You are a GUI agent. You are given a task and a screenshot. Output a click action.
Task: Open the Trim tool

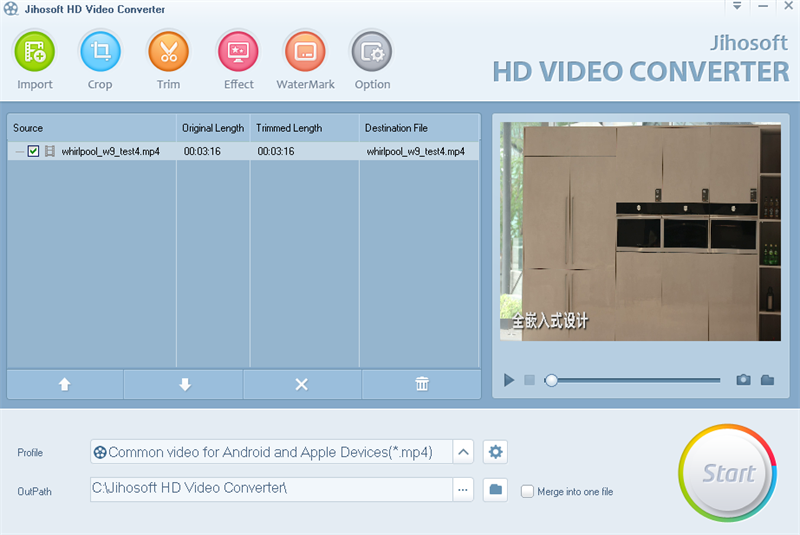click(x=168, y=52)
